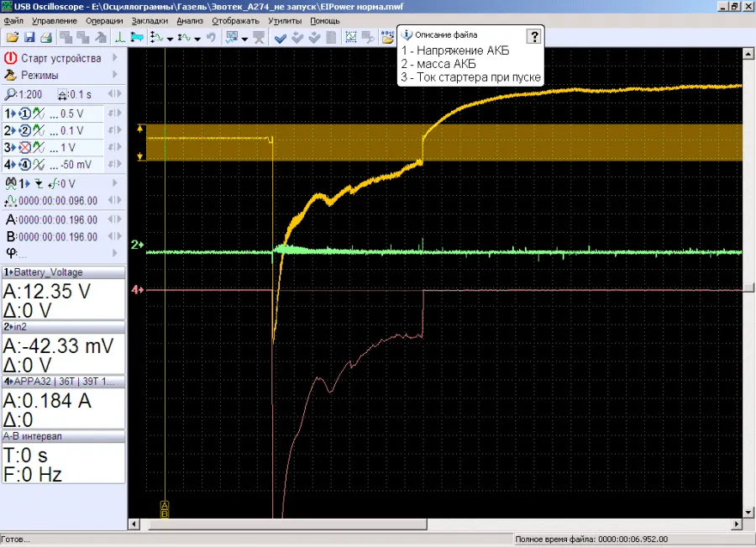
Task: Toggle channel 2 coupling waveform icon
Action: click(x=39, y=131)
